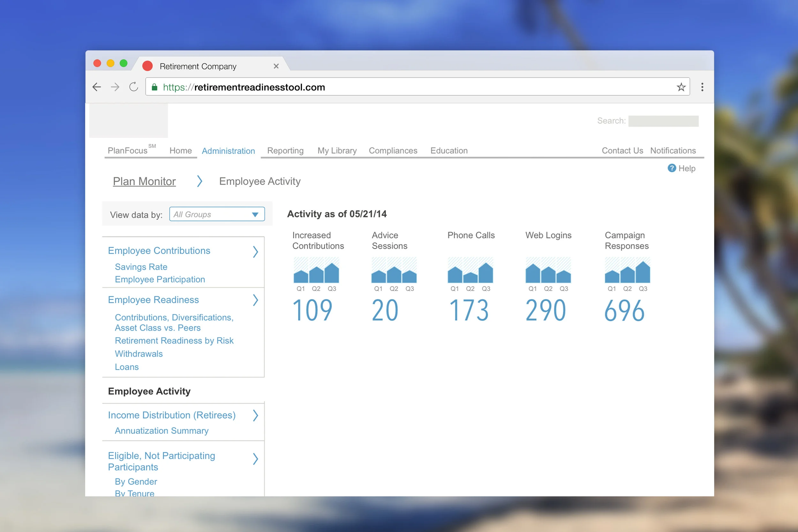Click the browser URL address bar
This screenshot has height=532, width=798.
(417, 87)
